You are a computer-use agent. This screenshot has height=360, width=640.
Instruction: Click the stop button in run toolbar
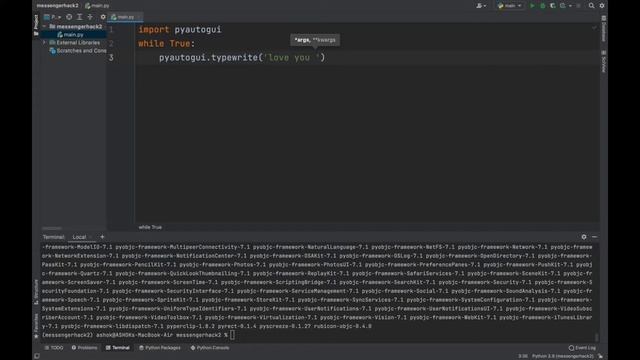tap(578, 6)
